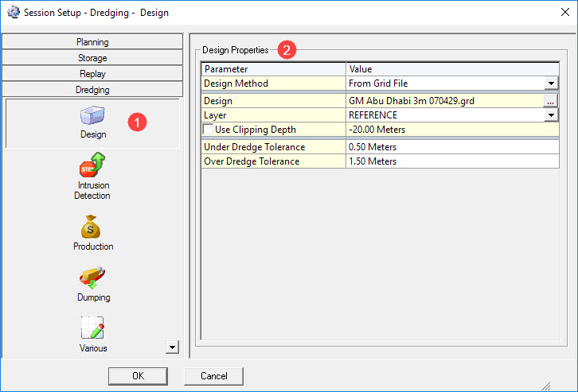Screen dimensions: 578x392
Task: Expand the Design Method dropdown arrow
Action: pyautogui.click(x=551, y=83)
